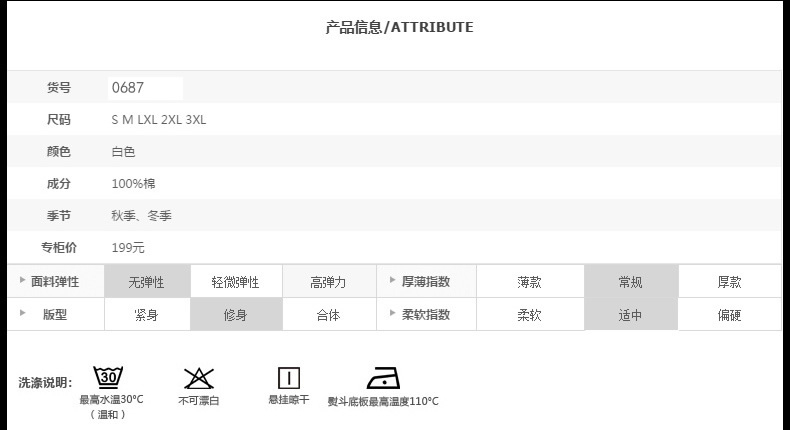
Task: Click the size list S M LXL 2XL 3XL
Action: point(159,119)
